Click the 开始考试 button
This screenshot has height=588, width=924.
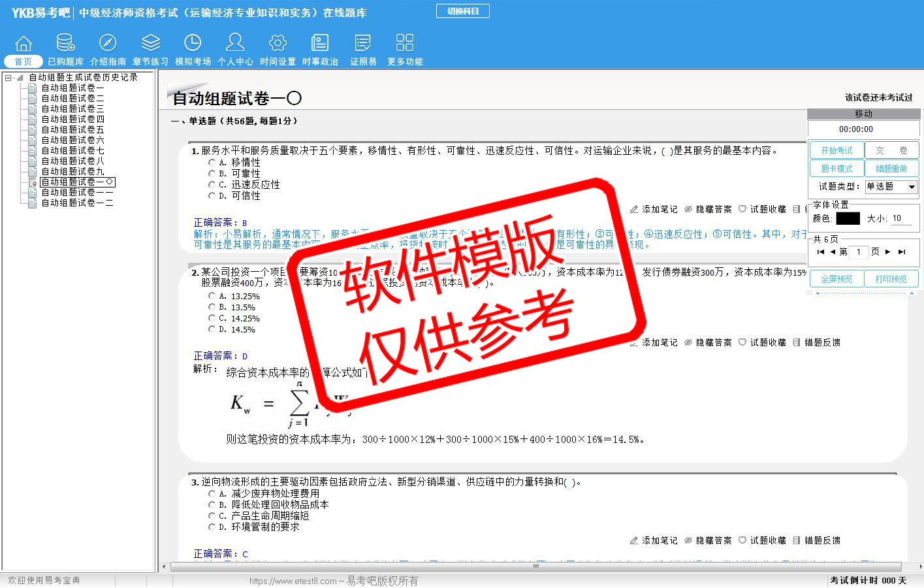pos(836,150)
